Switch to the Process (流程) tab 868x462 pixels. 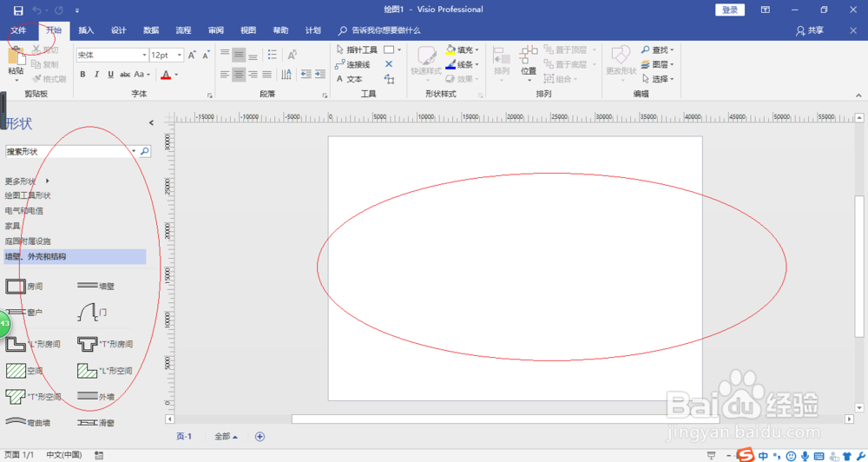[x=183, y=30]
